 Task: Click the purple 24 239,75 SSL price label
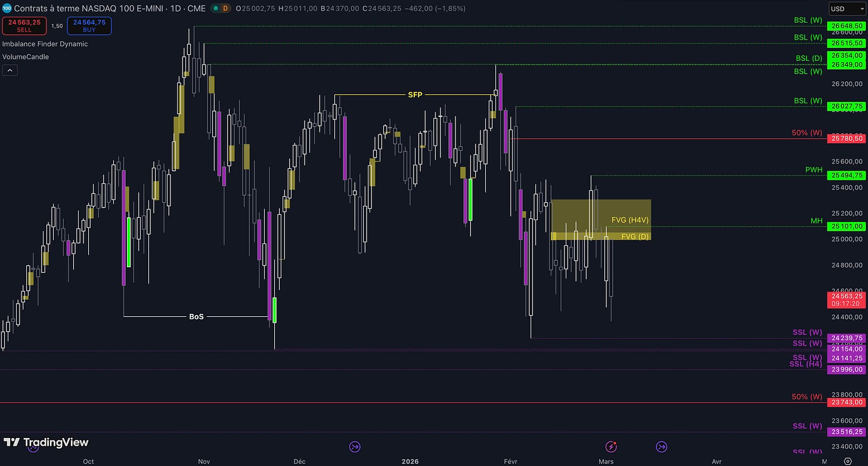point(847,338)
